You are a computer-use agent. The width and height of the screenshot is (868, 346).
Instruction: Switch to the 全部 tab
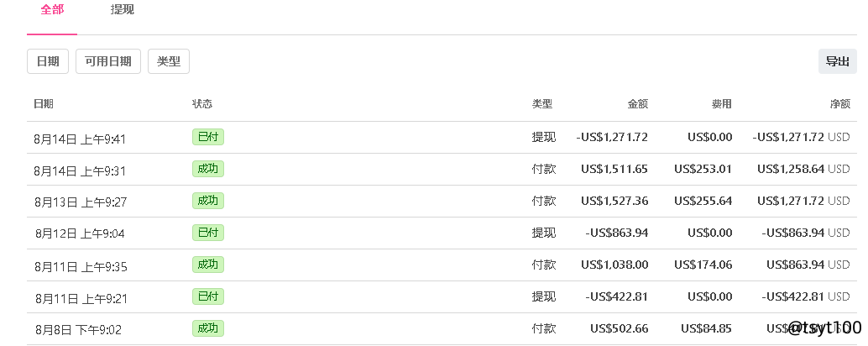52,10
